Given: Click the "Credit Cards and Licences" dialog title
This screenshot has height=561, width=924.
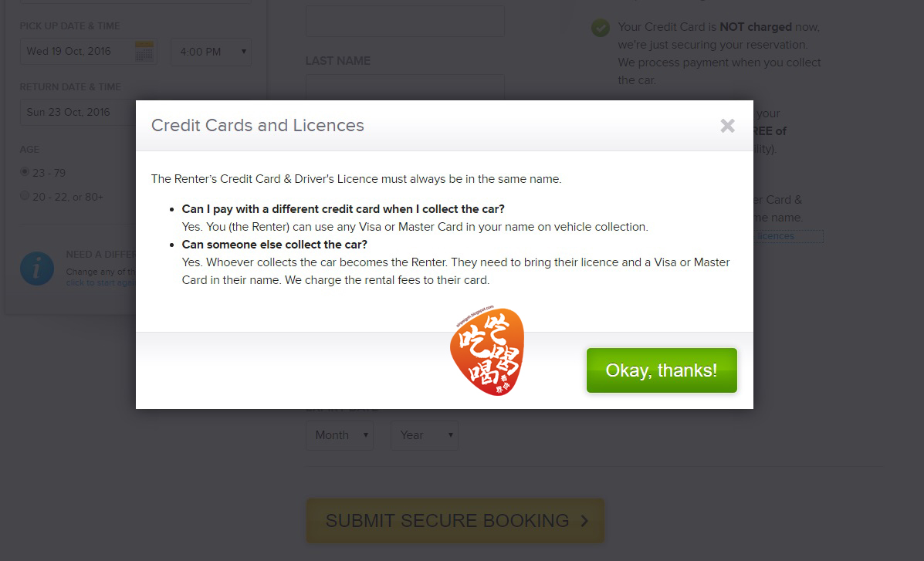Looking at the screenshot, I should pos(257,126).
